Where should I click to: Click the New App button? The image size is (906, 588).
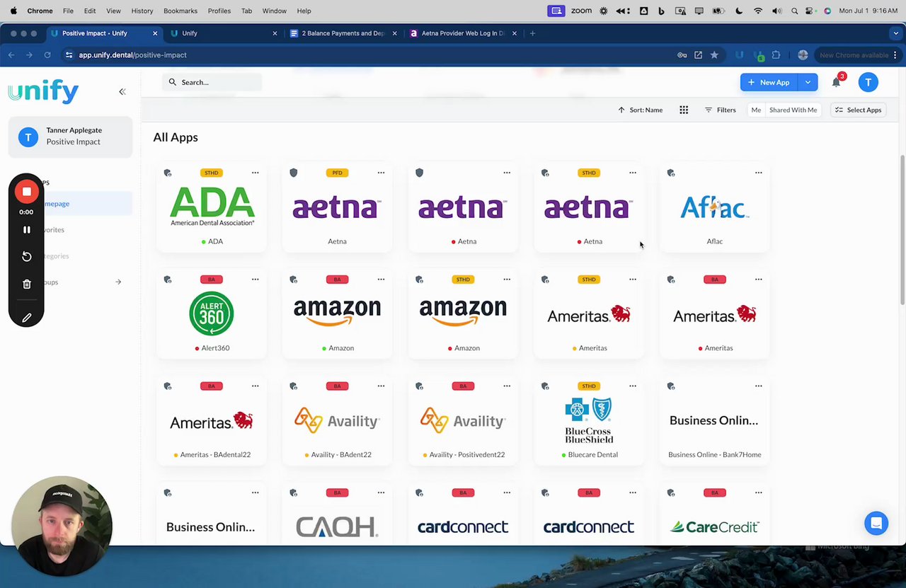769,82
